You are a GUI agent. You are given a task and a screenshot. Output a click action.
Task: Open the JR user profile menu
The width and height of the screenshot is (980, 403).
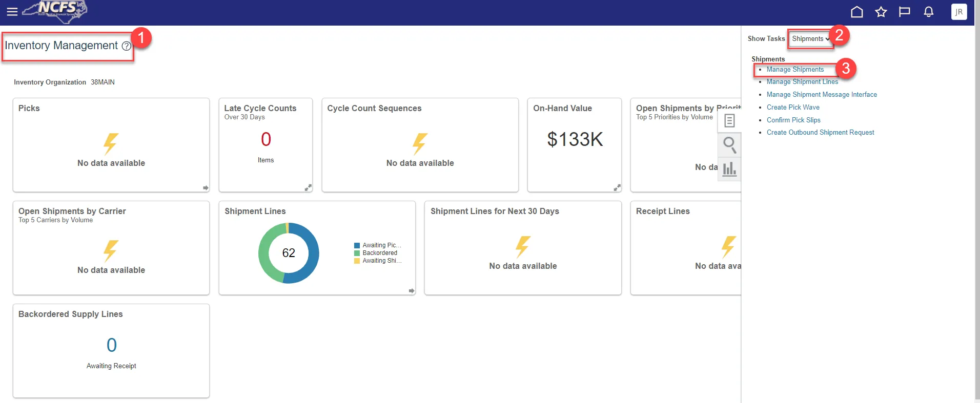pyautogui.click(x=958, y=12)
